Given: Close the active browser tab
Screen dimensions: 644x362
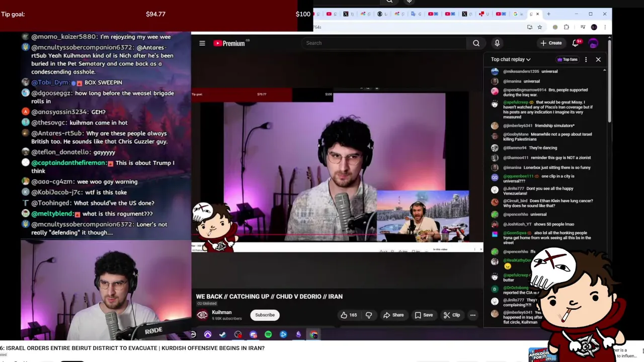Looking at the screenshot, I should click(x=537, y=14).
